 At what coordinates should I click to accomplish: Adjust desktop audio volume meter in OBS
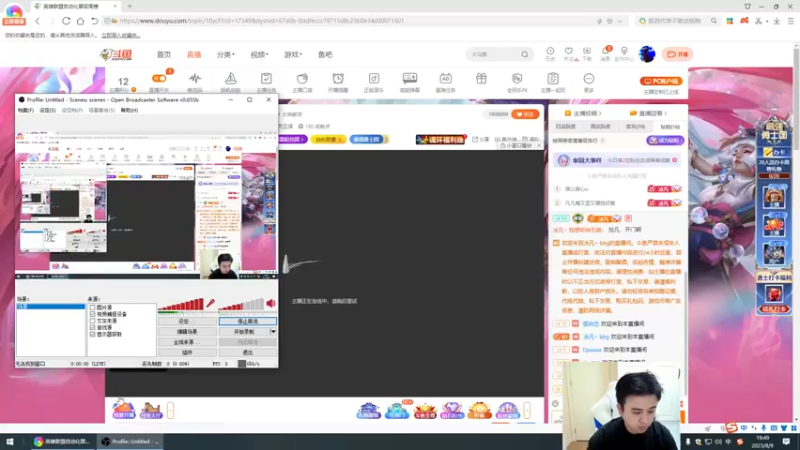[241, 304]
